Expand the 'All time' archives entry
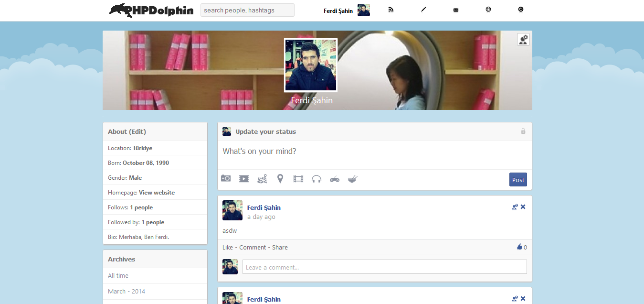 click(x=118, y=275)
